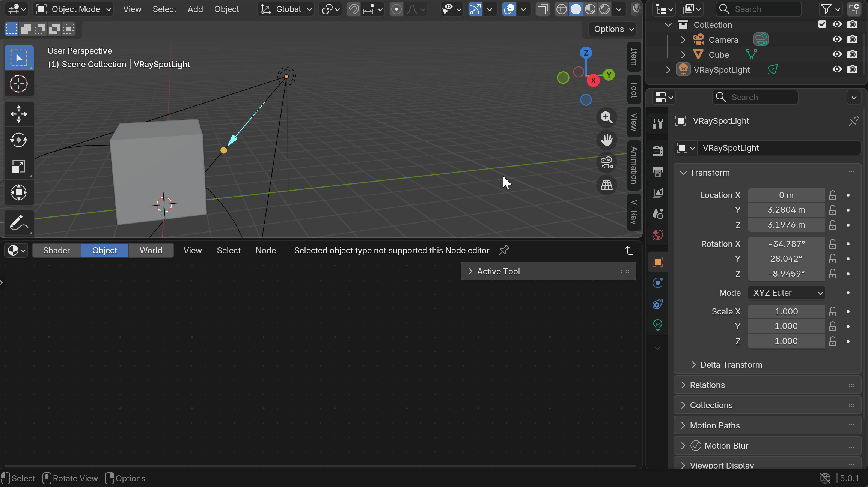Screen dimensions: 868x487
Task: Open the Scene properties tab icon
Action: point(657,214)
